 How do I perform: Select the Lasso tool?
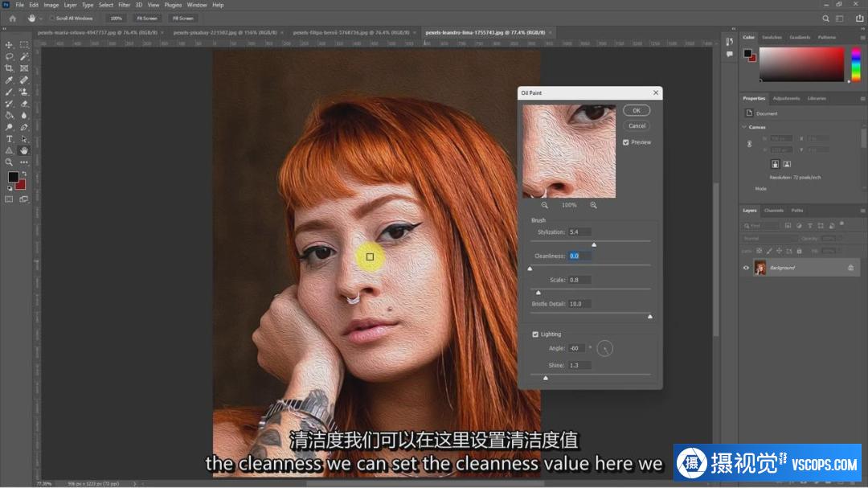pyautogui.click(x=9, y=56)
